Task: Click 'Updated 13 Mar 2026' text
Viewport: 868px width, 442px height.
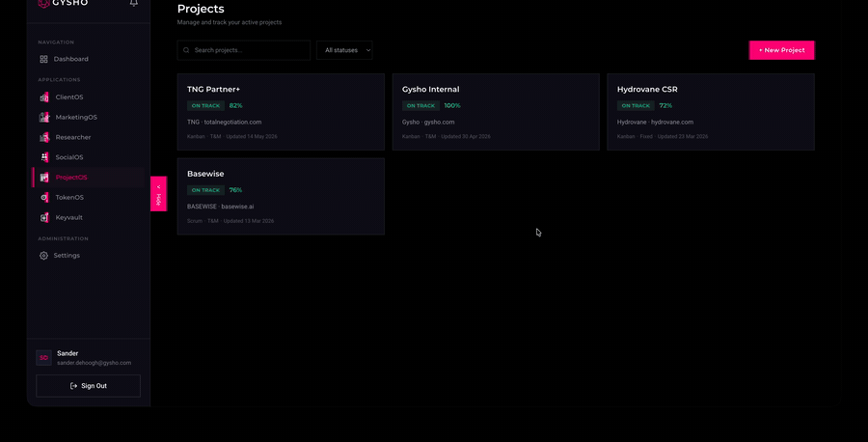Action: 249,221
